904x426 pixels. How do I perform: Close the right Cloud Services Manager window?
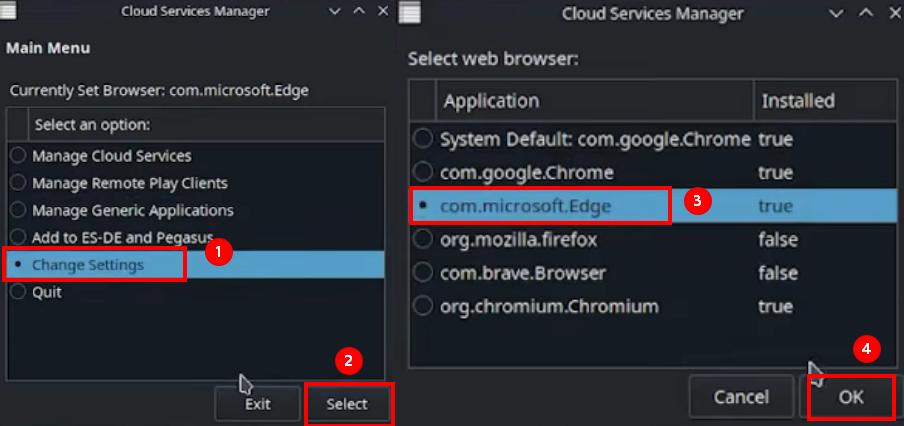click(894, 13)
